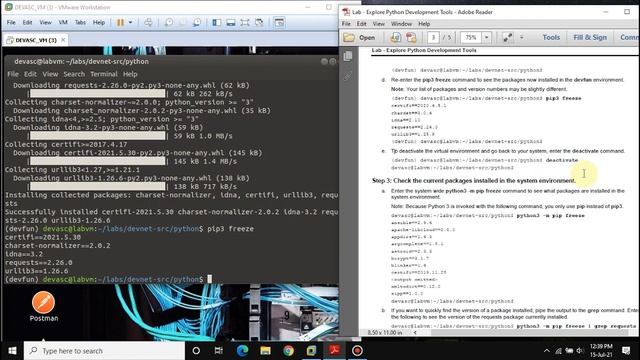Click the page number field showing 3
The image size is (640, 360).
pos(433,38)
